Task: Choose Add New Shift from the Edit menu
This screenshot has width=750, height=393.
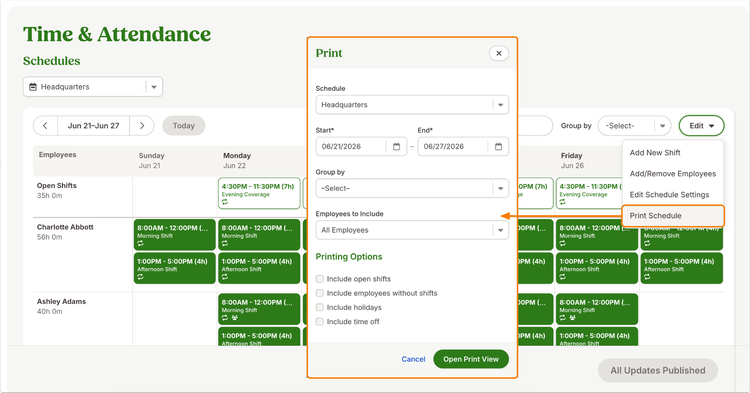Action: click(x=655, y=153)
